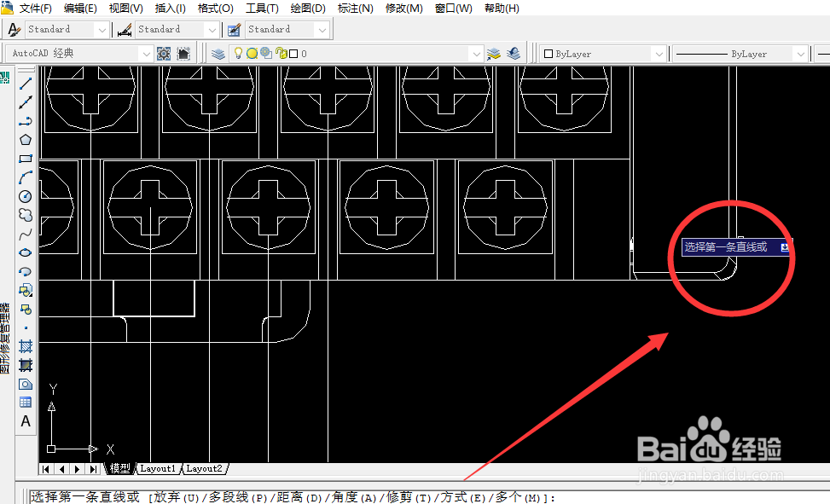830x504 pixels.
Task: Open the 窗口(W) menu
Action: click(454, 9)
